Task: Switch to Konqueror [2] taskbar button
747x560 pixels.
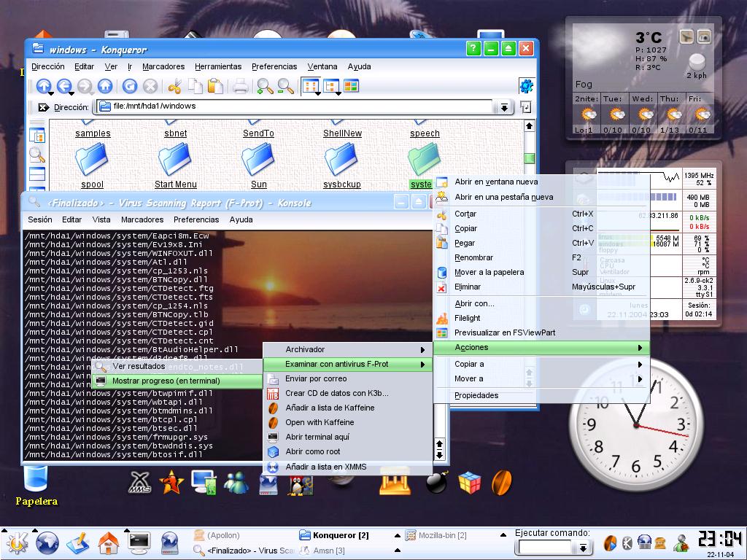Action: pyautogui.click(x=334, y=536)
